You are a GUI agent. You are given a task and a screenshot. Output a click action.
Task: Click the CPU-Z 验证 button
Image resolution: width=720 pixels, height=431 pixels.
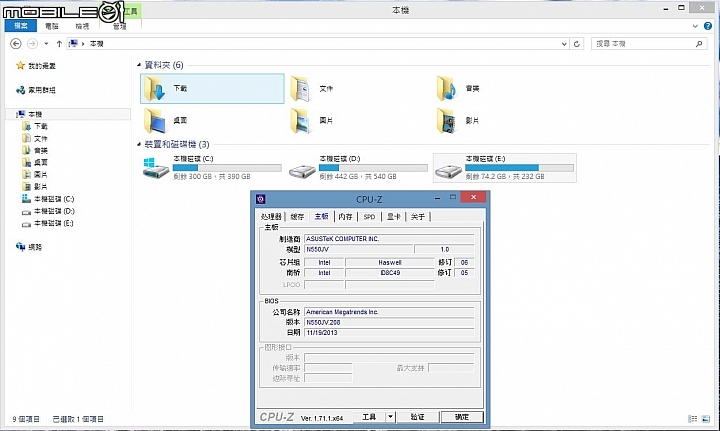click(x=417, y=417)
